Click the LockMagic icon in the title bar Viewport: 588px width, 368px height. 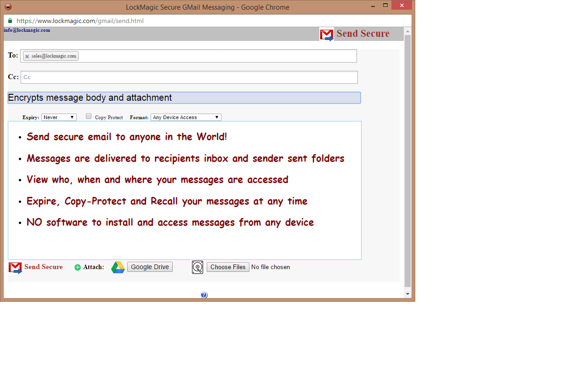point(7,7)
